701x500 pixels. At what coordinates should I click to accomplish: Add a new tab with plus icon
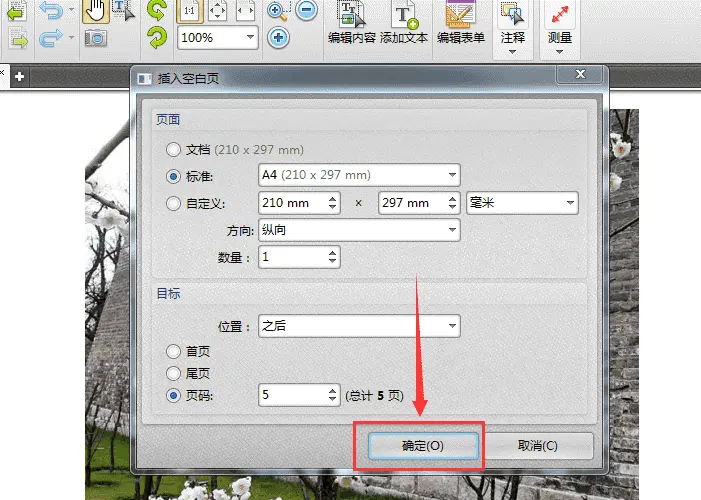click(x=19, y=76)
